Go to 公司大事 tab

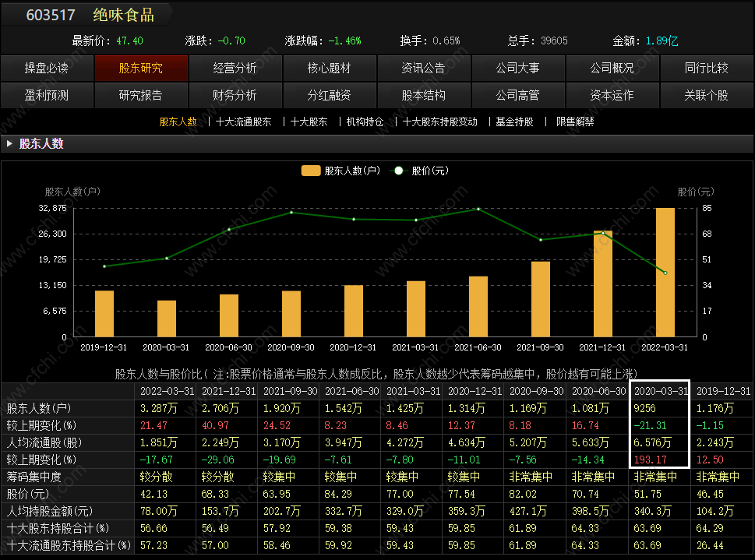pyautogui.click(x=518, y=68)
